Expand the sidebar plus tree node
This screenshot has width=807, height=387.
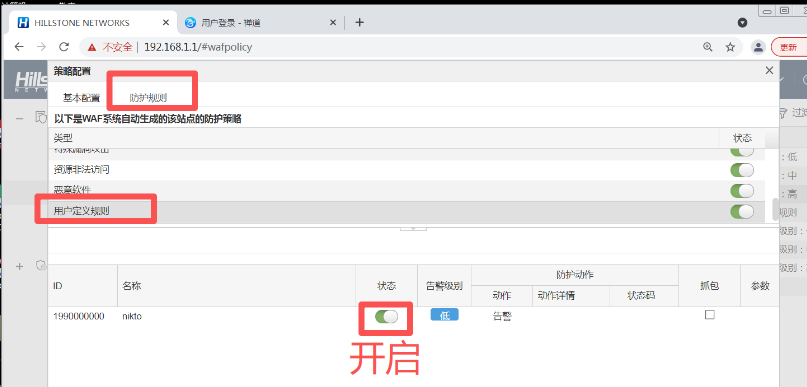click(20, 266)
